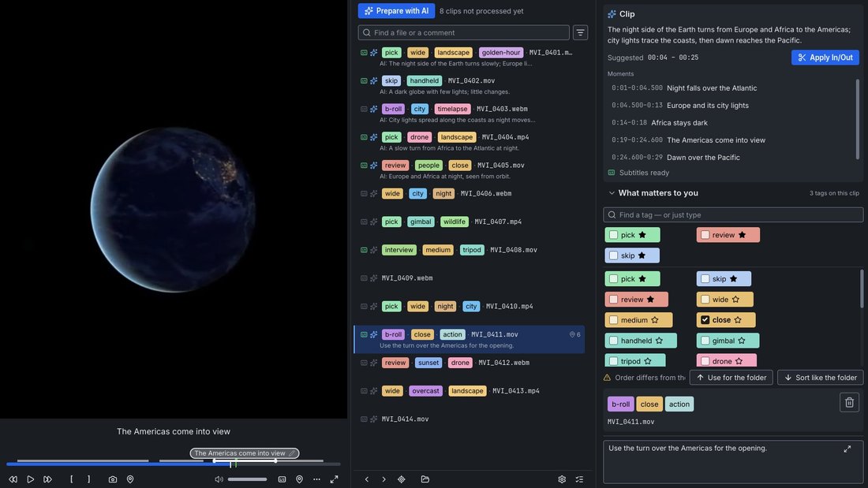
Task: Open the filter icon beside the file search
Action: 580,32
